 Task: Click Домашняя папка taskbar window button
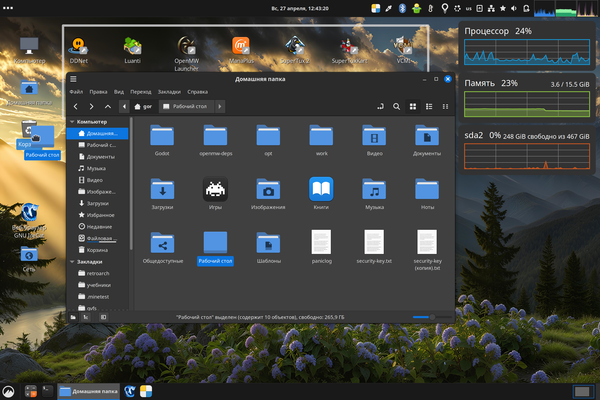88,390
